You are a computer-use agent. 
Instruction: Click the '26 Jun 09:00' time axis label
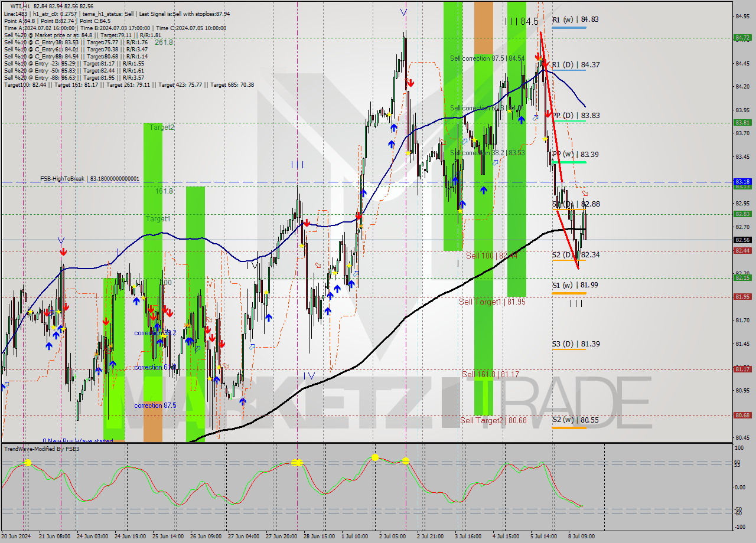point(206,537)
